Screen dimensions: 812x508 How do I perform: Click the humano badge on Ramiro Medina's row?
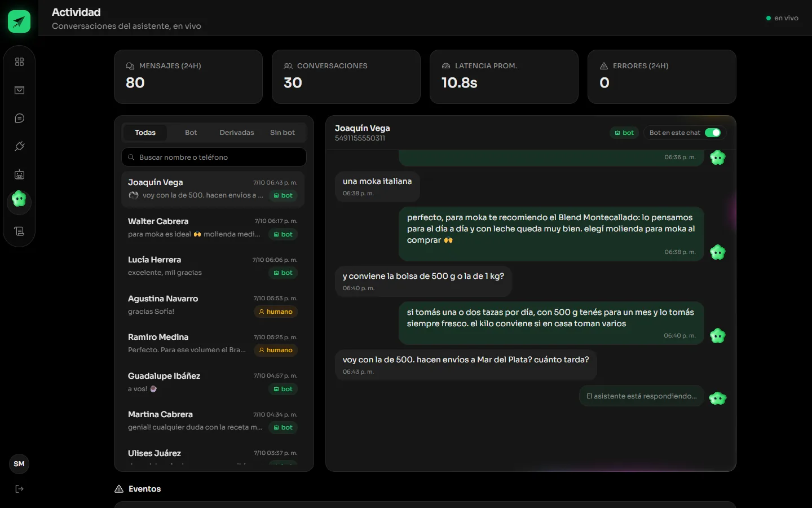click(276, 350)
